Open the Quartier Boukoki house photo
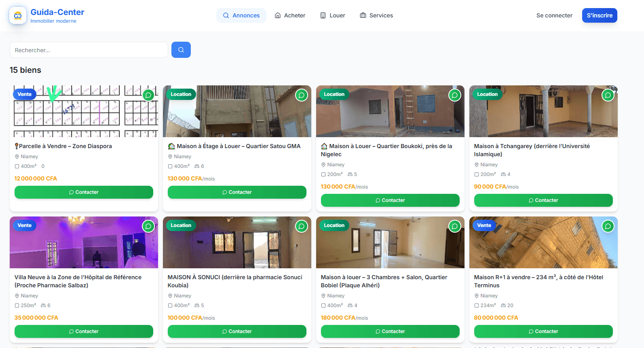644x348 pixels. (x=390, y=111)
